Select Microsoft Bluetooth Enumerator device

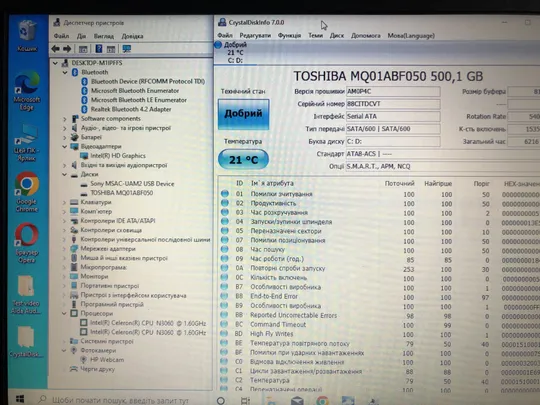[135, 91]
